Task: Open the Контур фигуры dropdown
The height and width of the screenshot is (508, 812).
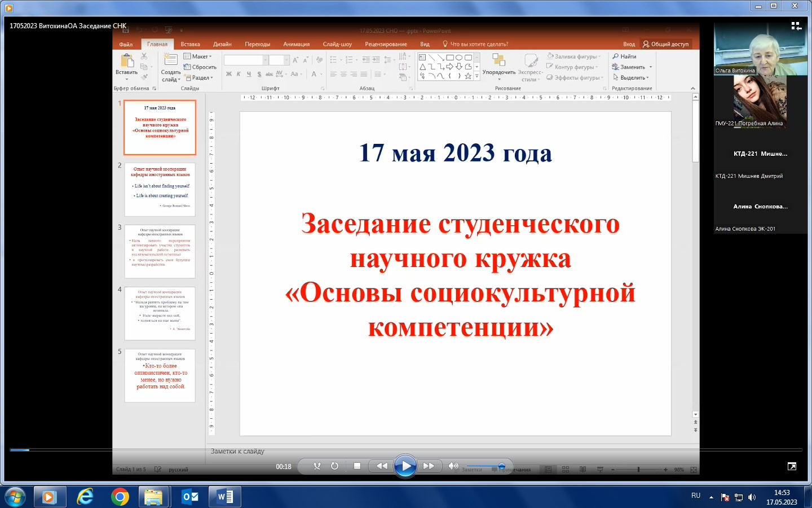Action: coord(572,67)
